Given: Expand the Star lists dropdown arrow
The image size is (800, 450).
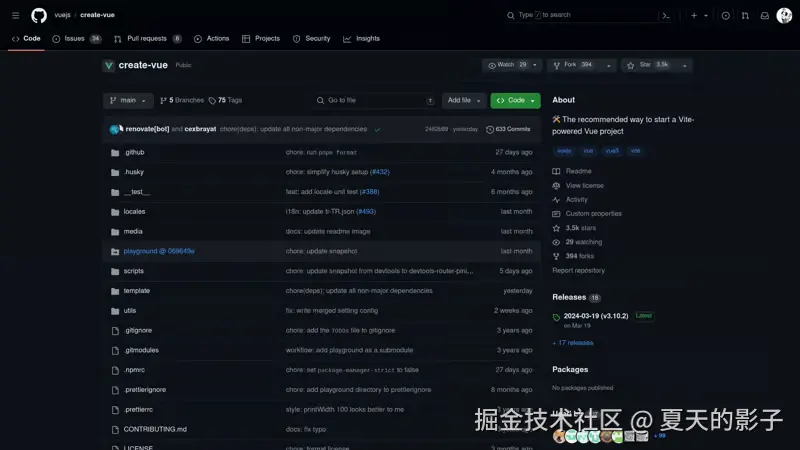Looking at the screenshot, I should 685,65.
